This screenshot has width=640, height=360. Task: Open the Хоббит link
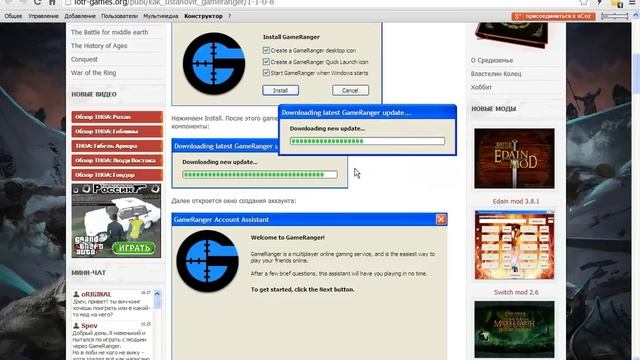coord(481,87)
